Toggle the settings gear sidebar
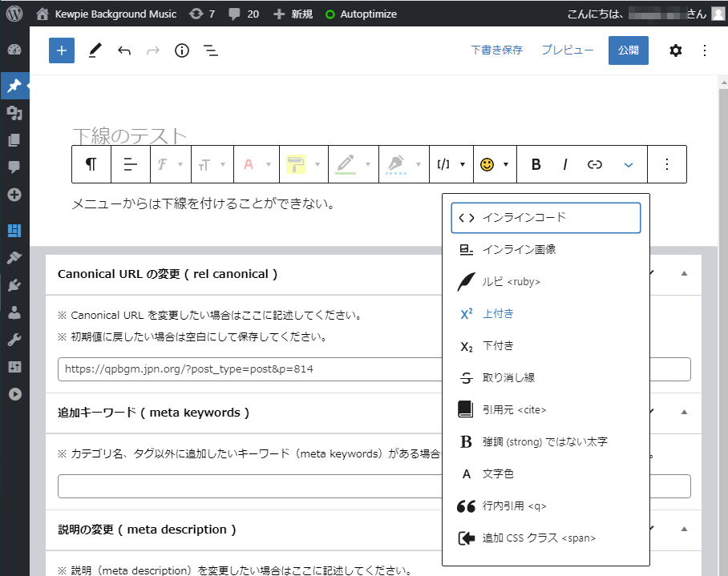This screenshot has width=728, height=576. pos(676,50)
